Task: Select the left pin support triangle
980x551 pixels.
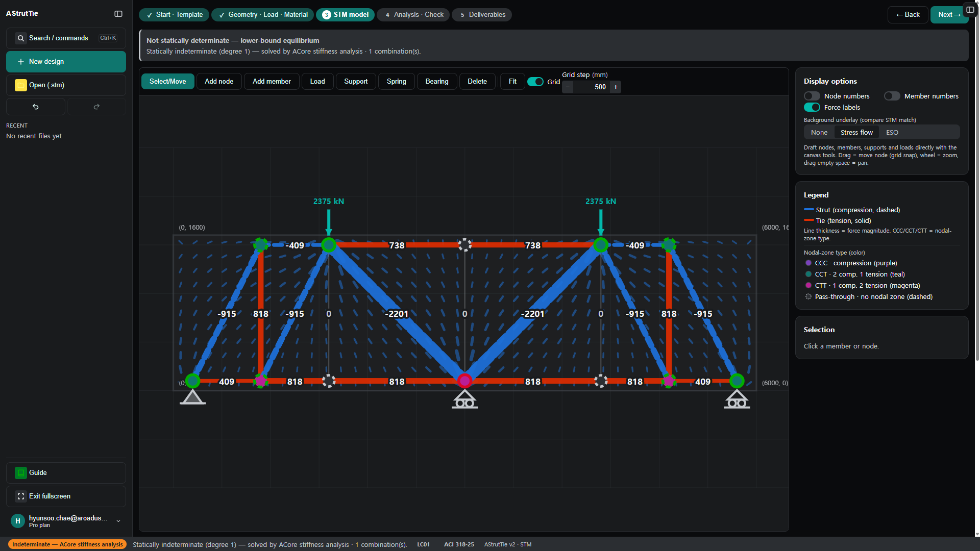Action: coord(192,397)
